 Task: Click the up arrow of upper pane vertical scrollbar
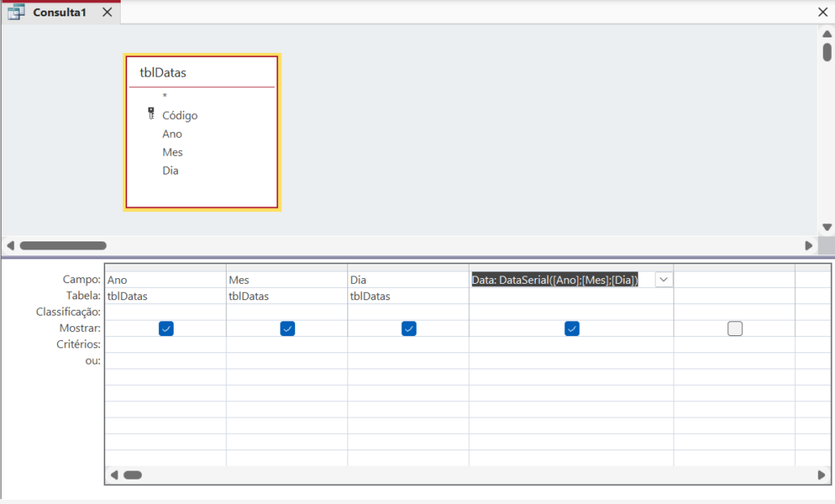tap(826, 33)
